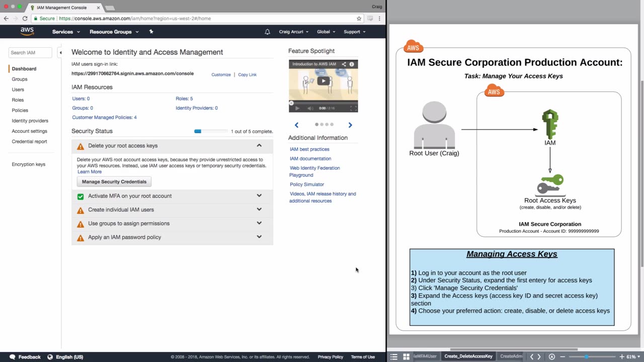Go to previous page in diagram toolbar

point(532,356)
